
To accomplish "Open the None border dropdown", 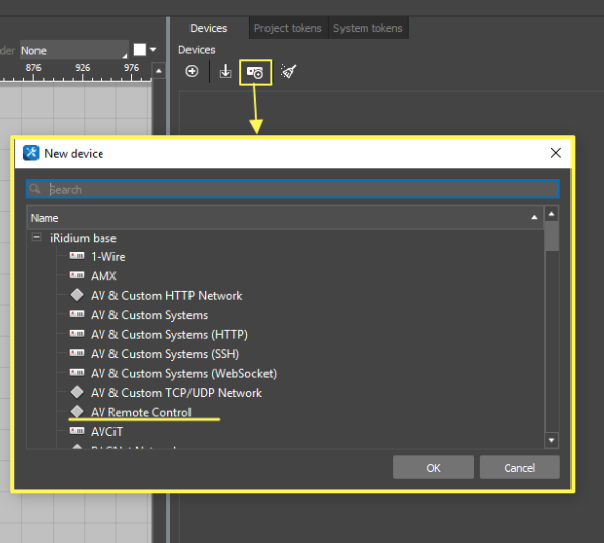I will pyautogui.click(x=74, y=50).
